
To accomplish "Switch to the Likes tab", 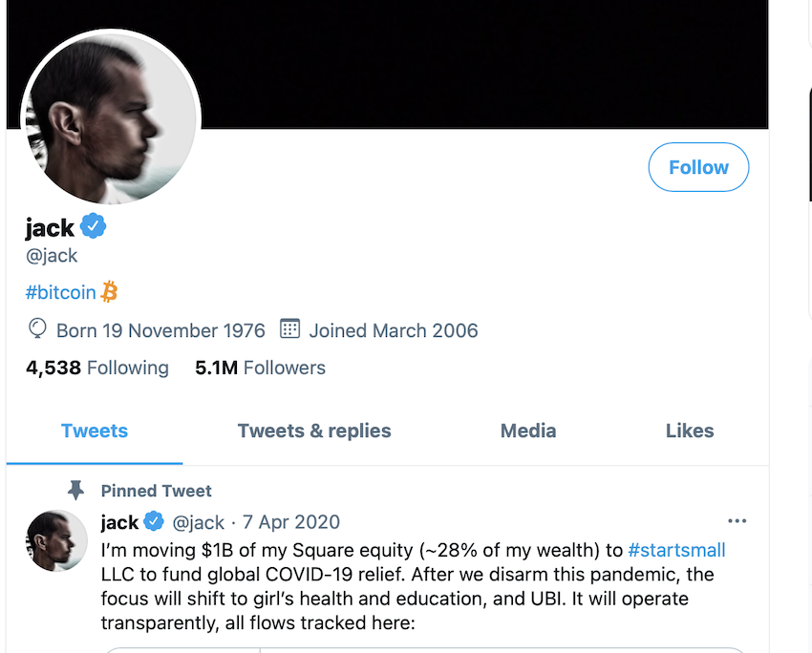I will (x=690, y=431).
